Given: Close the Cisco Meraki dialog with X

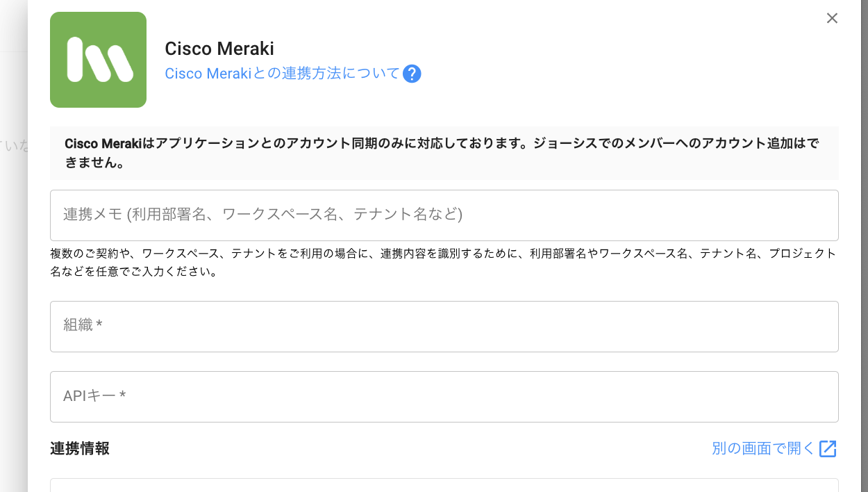Looking at the screenshot, I should (832, 18).
